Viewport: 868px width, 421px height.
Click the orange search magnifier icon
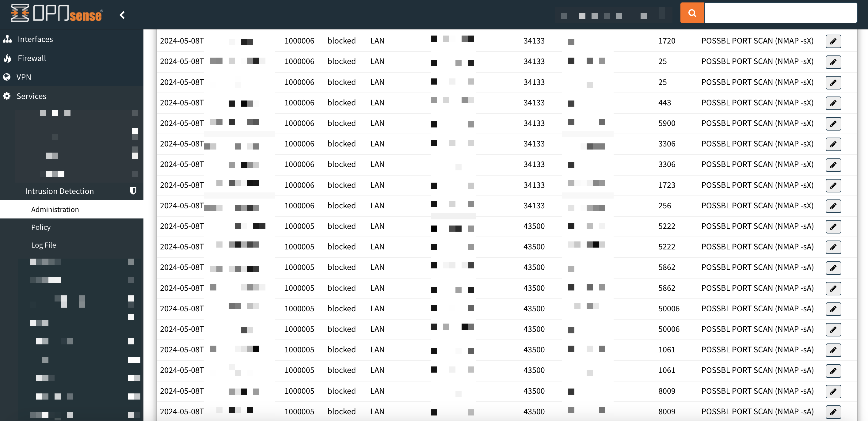[x=692, y=13]
